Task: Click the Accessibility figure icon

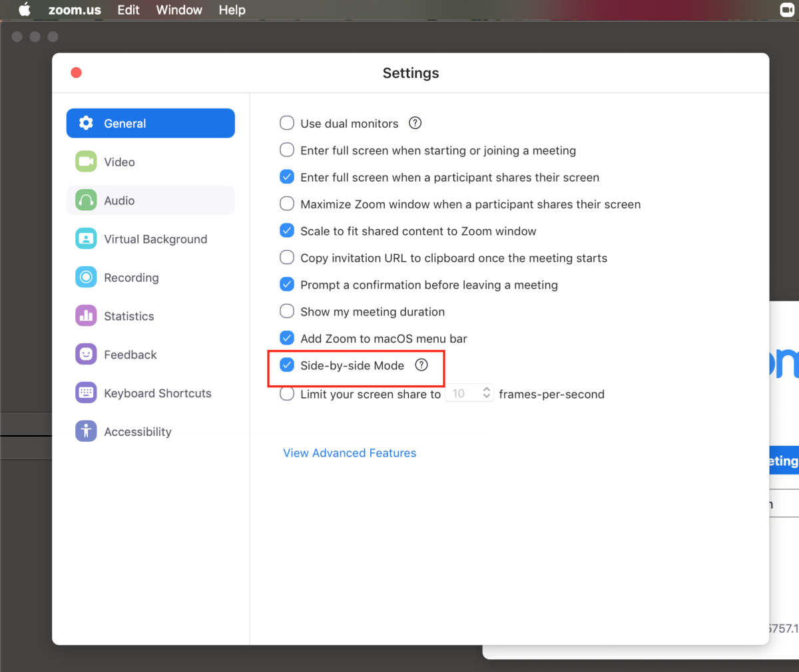Action: point(86,432)
